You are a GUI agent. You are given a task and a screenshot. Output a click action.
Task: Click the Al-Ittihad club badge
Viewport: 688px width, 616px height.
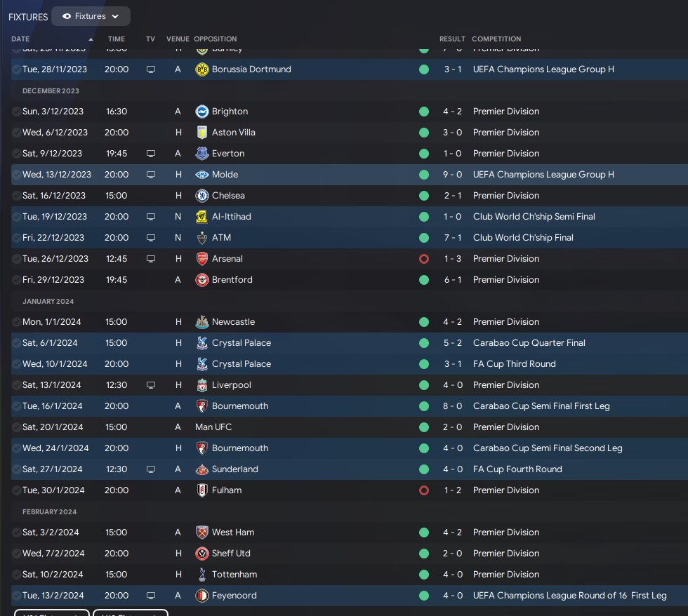point(202,217)
